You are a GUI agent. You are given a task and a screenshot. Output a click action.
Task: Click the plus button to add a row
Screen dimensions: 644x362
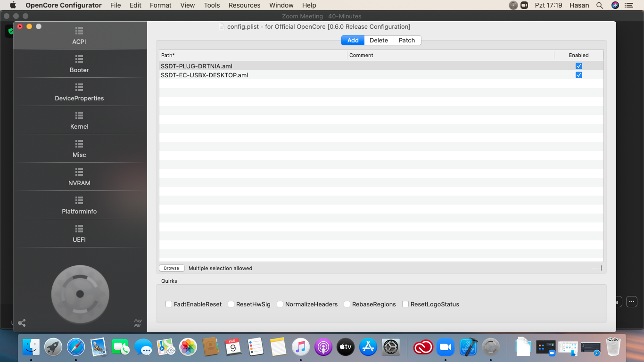tap(601, 268)
